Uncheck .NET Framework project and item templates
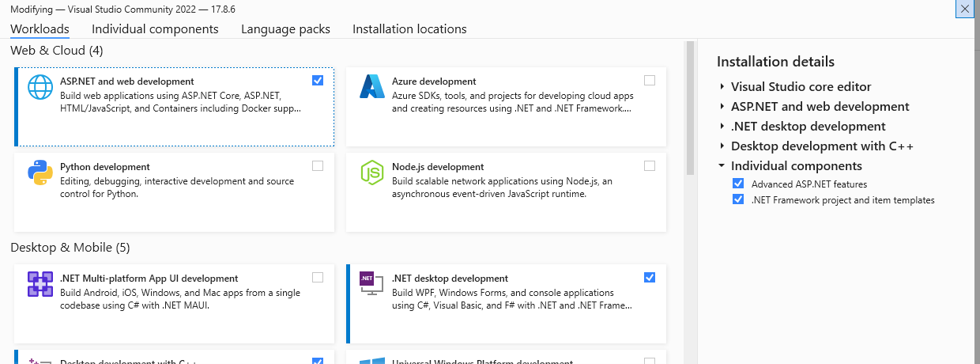Screen dimensions: 980x364 (x=738, y=200)
